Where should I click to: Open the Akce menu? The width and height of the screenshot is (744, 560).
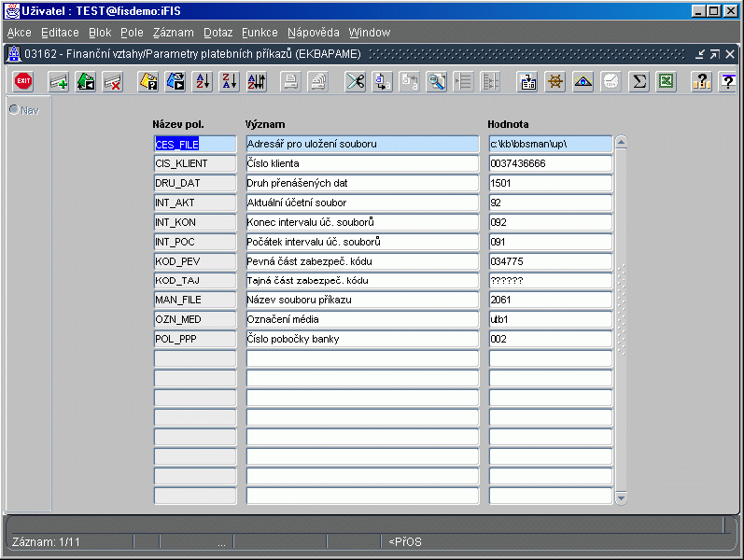(20, 33)
